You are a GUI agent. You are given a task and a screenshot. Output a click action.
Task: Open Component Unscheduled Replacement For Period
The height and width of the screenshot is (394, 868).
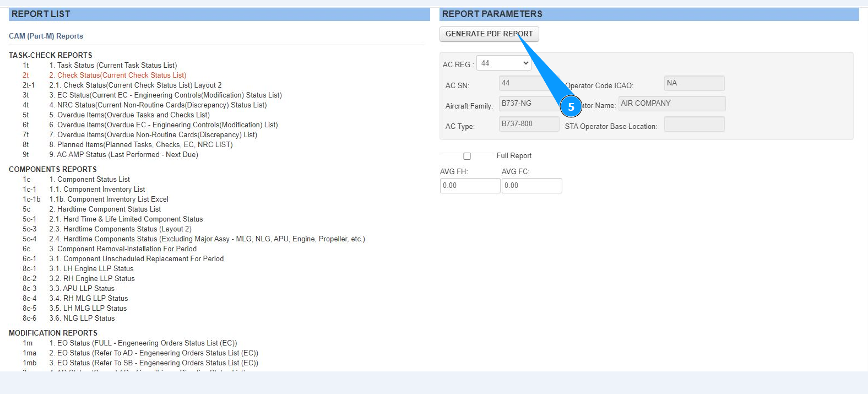pyautogui.click(x=137, y=259)
